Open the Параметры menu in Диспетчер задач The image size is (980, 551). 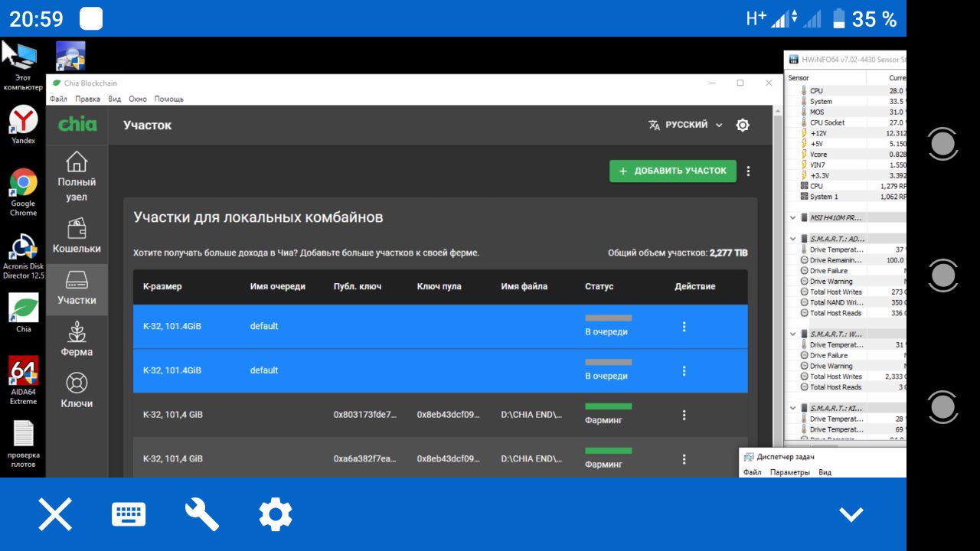coord(789,472)
